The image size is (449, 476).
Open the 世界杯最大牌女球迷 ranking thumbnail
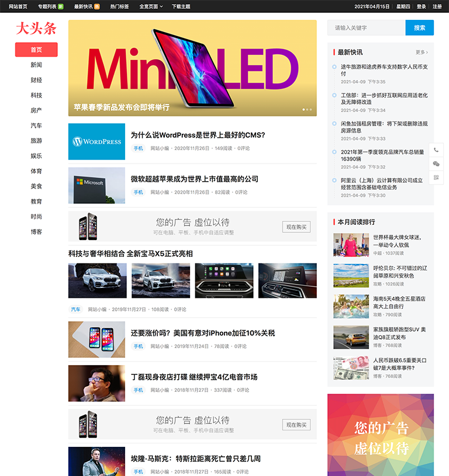click(351, 245)
